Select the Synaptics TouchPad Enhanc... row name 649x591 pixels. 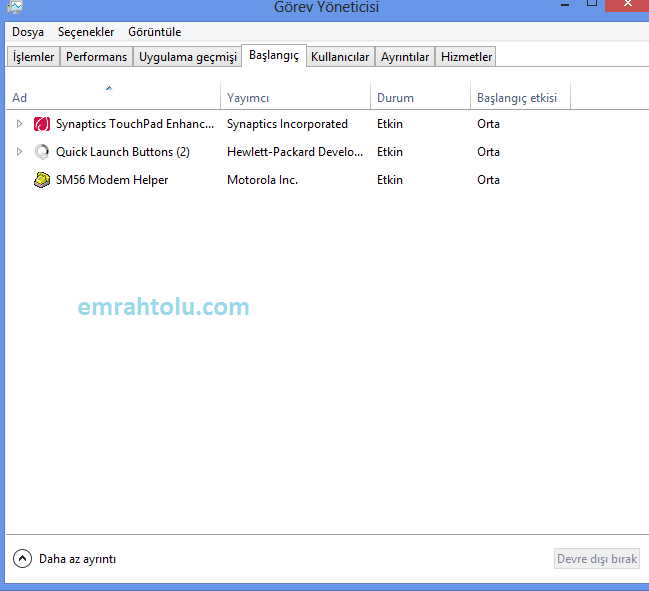point(135,124)
